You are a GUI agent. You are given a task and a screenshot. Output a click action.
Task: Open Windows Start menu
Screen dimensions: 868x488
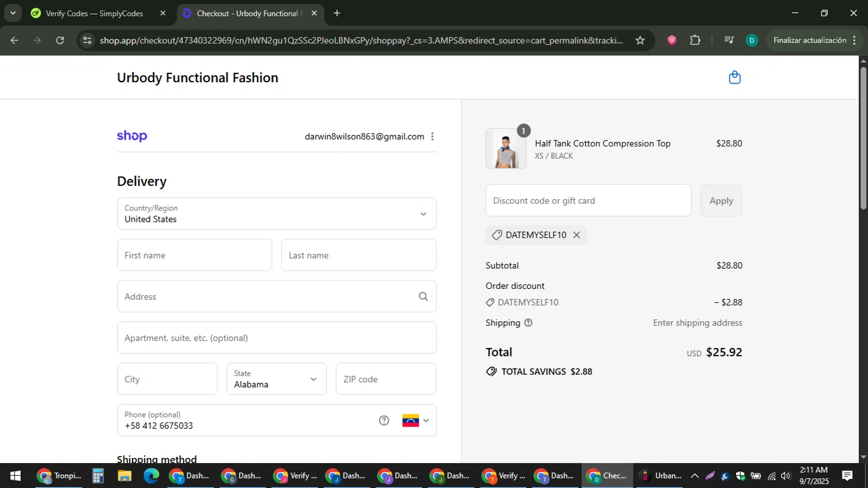16,476
